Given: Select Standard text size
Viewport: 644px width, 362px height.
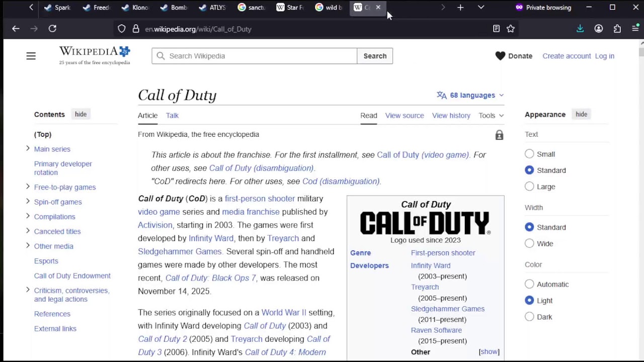Looking at the screenshot, I should pos(529,170).
